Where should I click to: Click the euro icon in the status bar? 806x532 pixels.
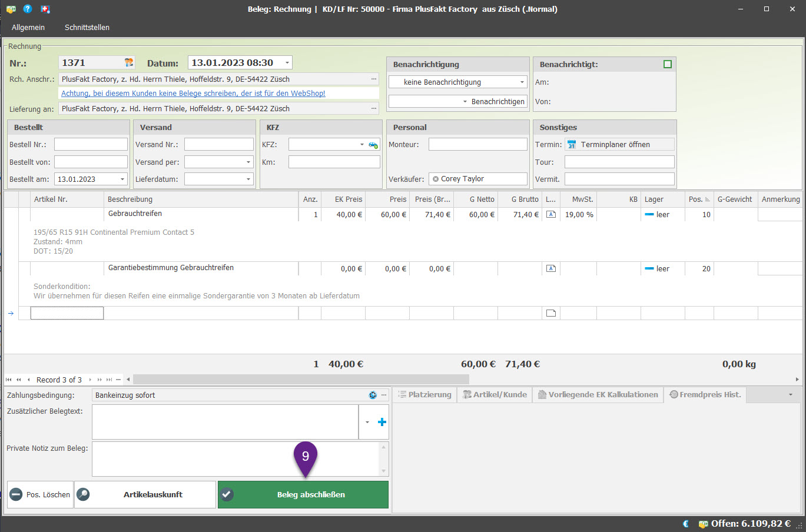pos(685,524)
